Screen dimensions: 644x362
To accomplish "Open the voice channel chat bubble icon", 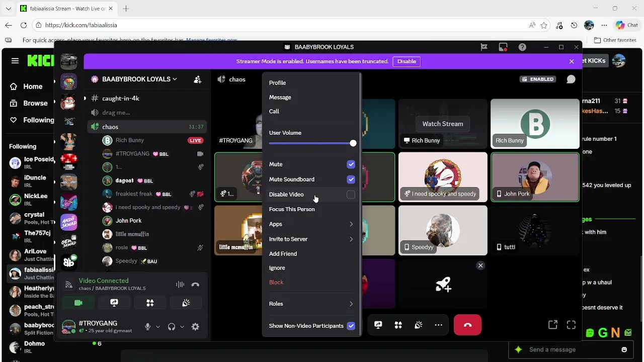I will click(571, 79).
